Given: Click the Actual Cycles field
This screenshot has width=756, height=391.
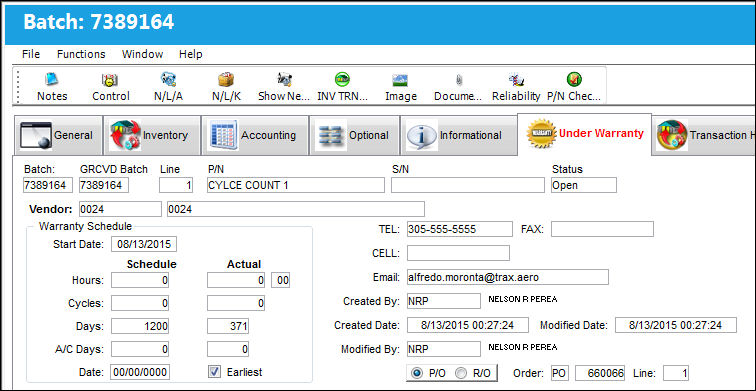Looking at the screenshot, I should [236, 303].
